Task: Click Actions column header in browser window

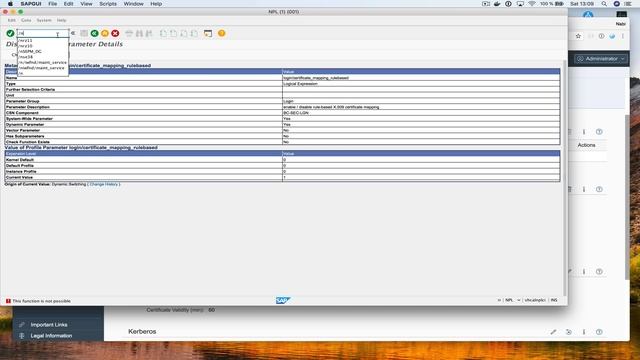Action: coord(586,145)
